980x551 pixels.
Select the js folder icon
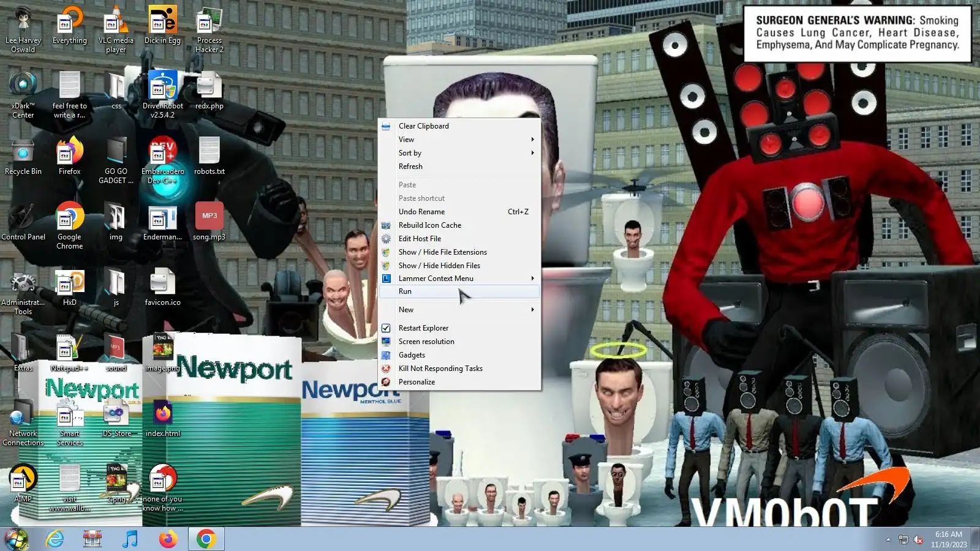(x=116, y=287)
